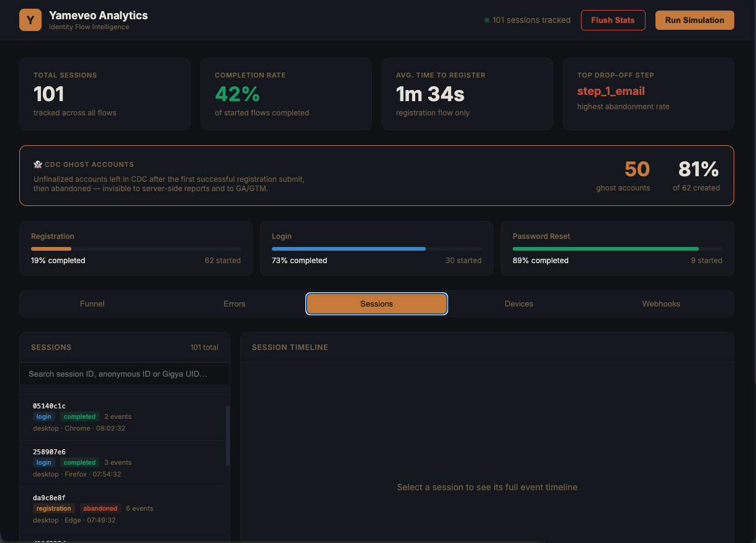Click the Yameveo Analytics title
The width and height of the screenshot is (756, 543).
99,16
